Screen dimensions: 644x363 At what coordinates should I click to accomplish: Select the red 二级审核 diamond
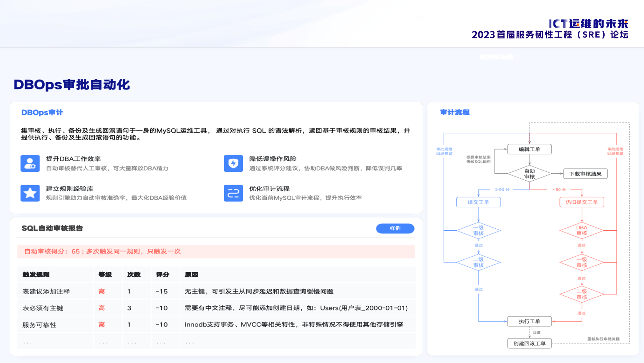(x=581, y=294)
